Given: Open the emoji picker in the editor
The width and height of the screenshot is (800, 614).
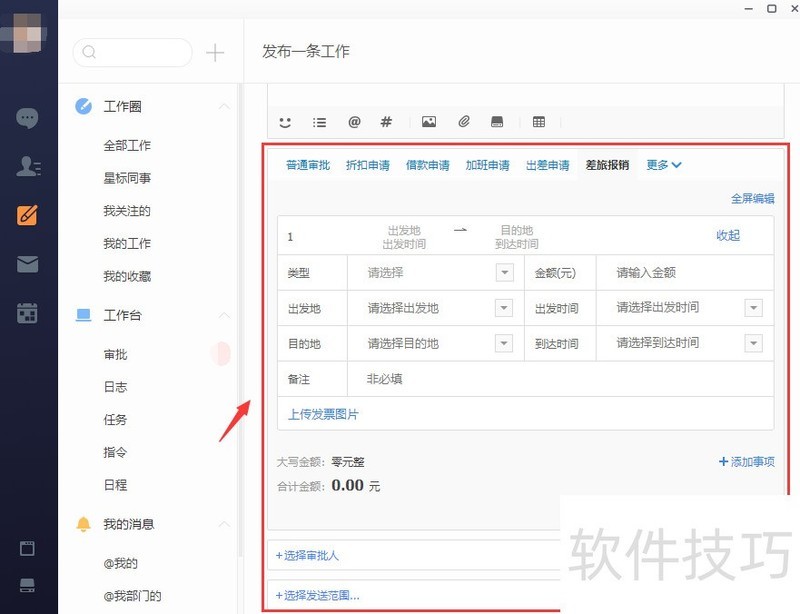Looking at the screenshot, I should [285, 122].
